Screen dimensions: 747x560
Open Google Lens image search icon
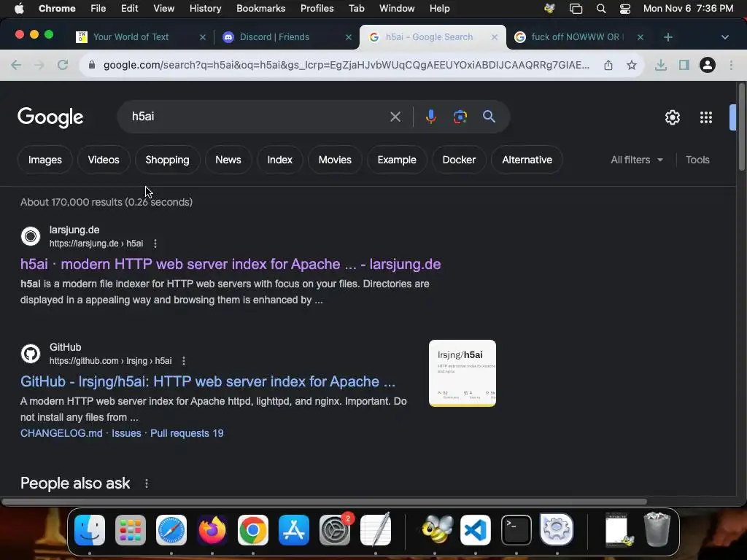(460, 117)
